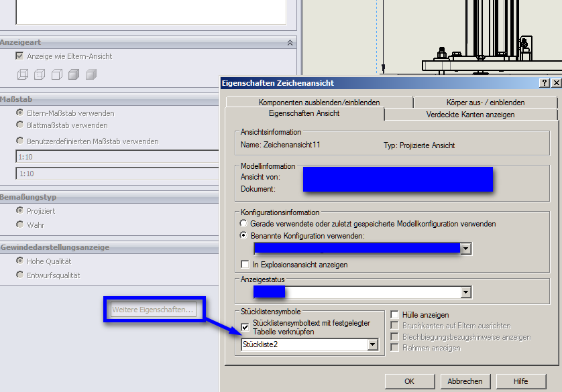Toggle Stücklistensymboltext mit festgelegter Tabelle verknüpfen
Viewport: 562px width, 392px height.
tap(245, 327)
